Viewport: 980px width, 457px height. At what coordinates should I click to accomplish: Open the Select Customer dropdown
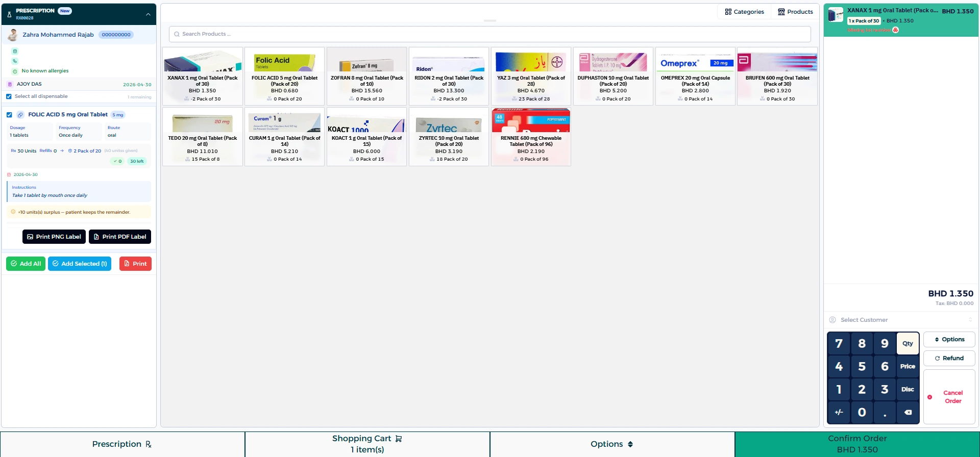point(901,320)
